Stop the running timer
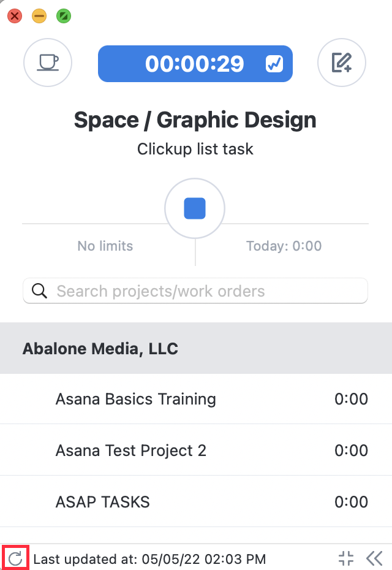Image resolution: width=392 pixels, height=570 pixels. click(x=195, y=208)
